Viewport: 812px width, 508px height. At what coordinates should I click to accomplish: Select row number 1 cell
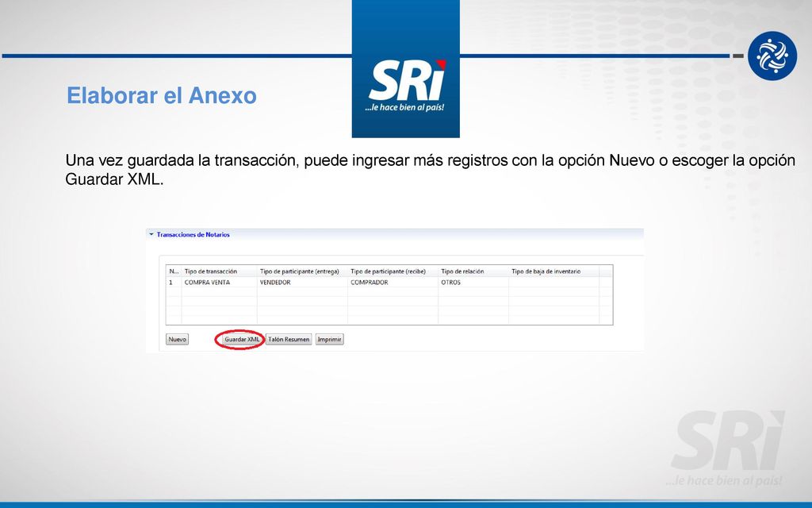click(x=174, y=283)
